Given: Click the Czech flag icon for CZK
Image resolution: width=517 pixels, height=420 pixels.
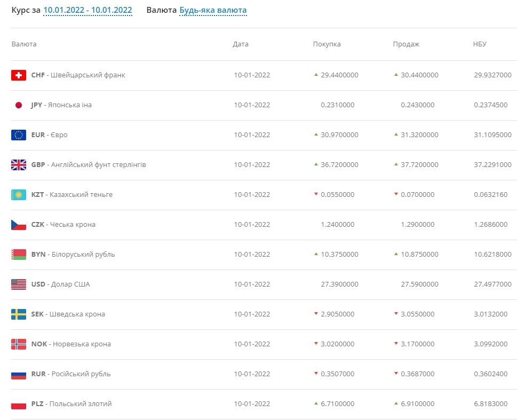Looking at the screenshot, I should tap(19, 225).
